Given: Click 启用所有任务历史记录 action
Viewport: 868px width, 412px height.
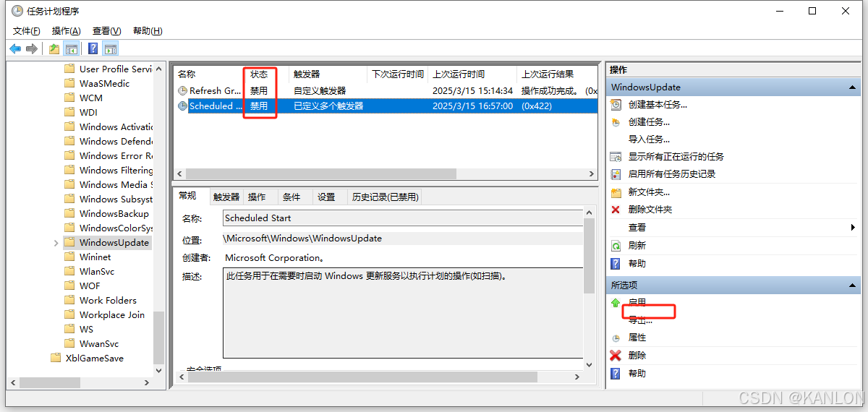Looking at the screenshot, I should pyautogui.click(x=671, y=173).
